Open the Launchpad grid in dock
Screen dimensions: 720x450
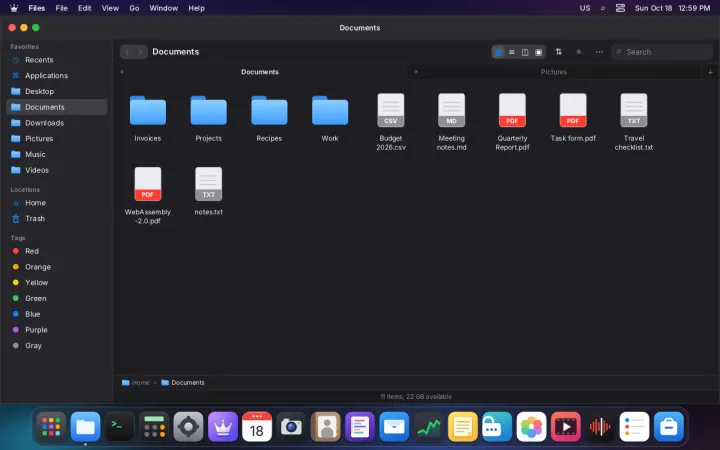51,427
